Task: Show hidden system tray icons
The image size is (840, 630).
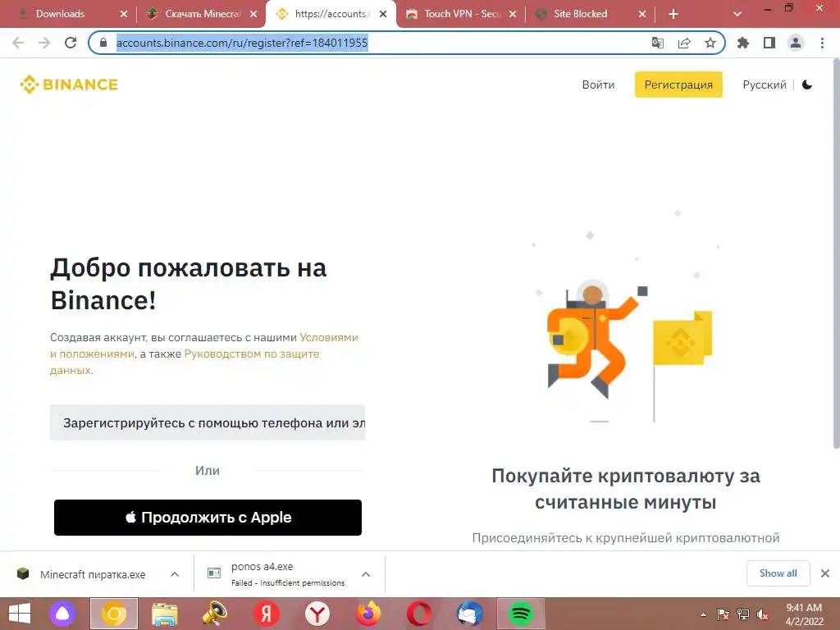Action: pos(703,614)
